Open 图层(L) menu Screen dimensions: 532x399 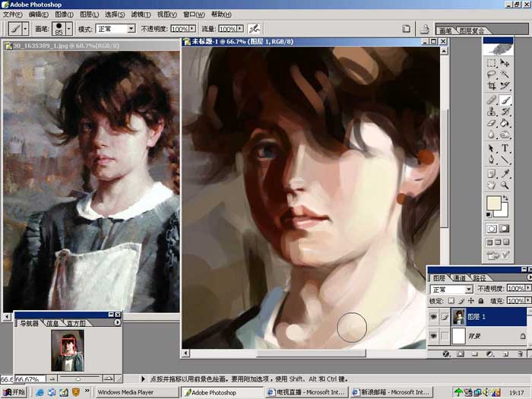[89, 14]
